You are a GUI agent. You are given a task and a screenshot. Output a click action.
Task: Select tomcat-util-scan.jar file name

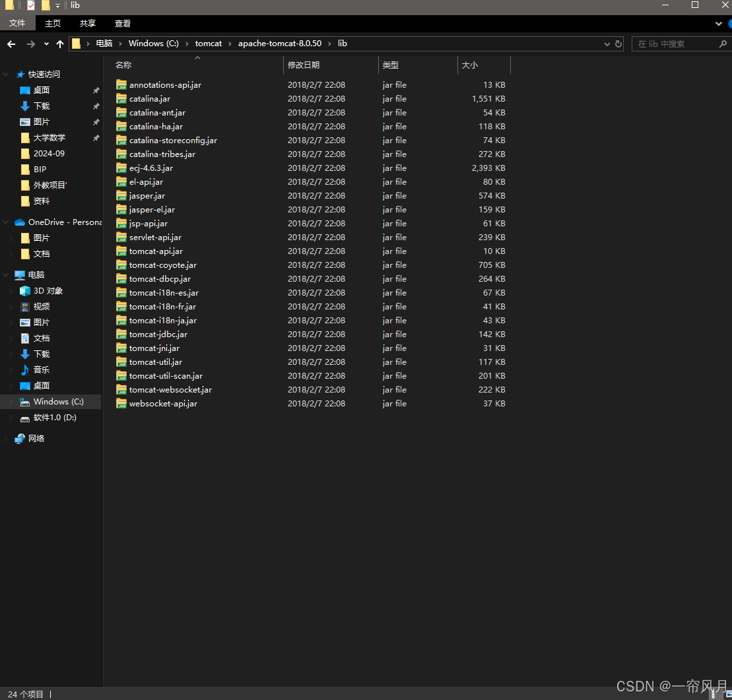tap(166, 376)
